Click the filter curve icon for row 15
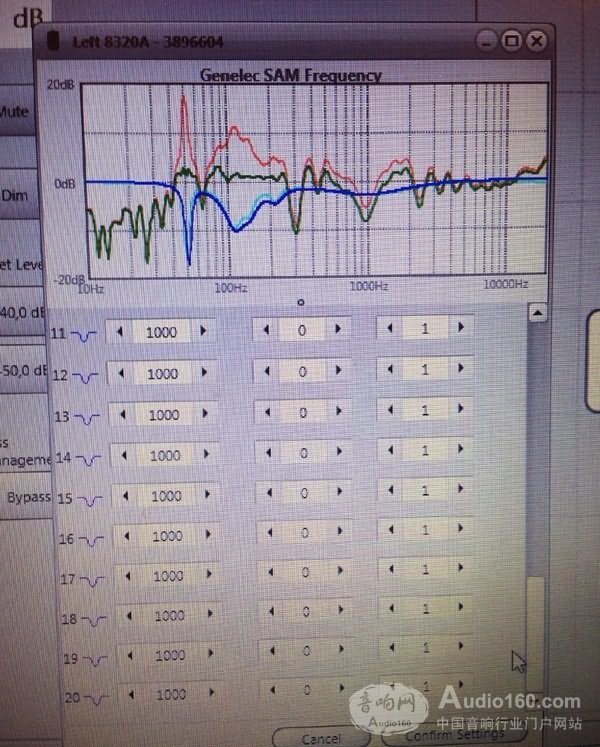This screenshot has width=600, height=747. (90, 499)
